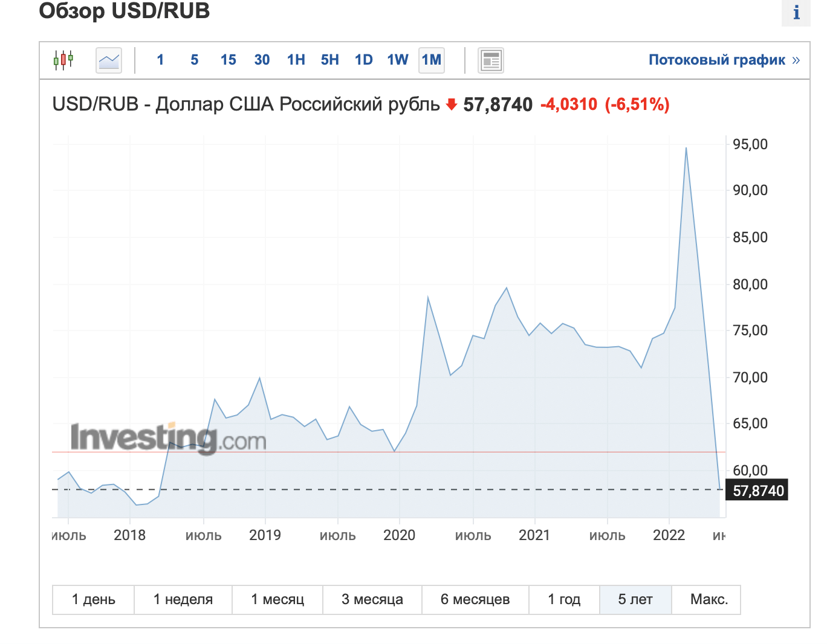827x644 pixels.
Task: Set range to 1 год
Action: [564, 599]
